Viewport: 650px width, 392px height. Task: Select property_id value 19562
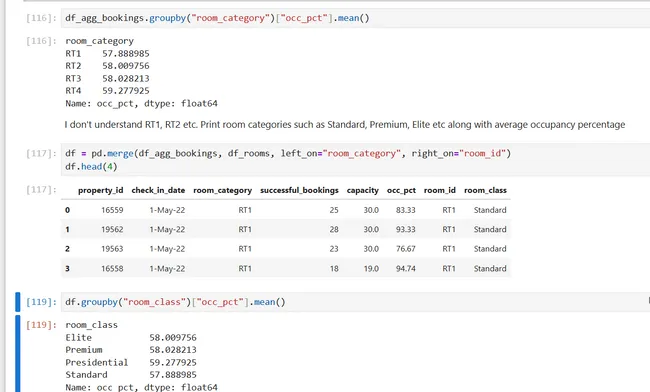pos(112,230)
